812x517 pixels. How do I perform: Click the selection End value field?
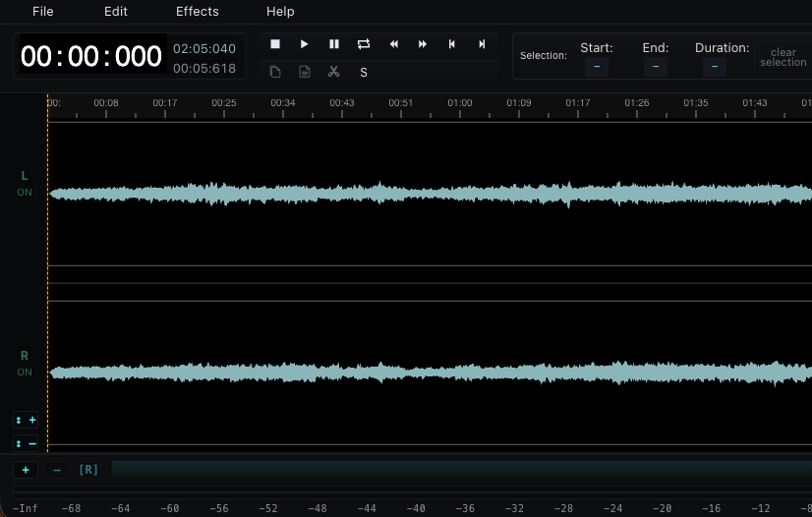click(x=656, y=67)
